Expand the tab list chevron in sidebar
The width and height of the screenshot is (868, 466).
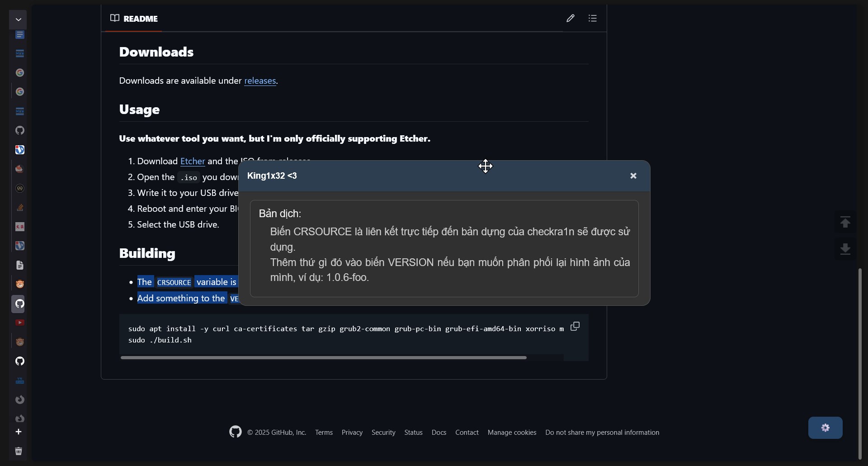(19, 19)
